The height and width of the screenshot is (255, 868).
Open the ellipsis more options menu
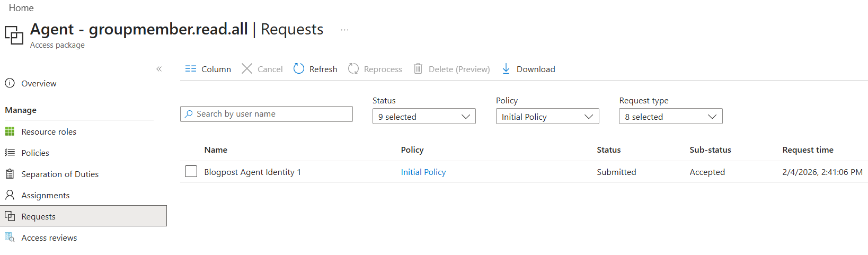coord(344,30)
